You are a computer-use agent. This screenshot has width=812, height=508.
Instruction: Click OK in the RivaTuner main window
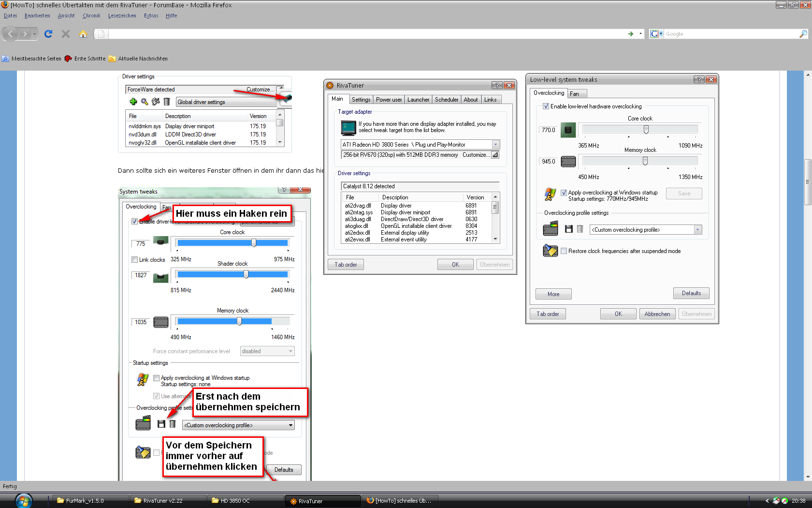pyautogui.click(x=455, y=265)
